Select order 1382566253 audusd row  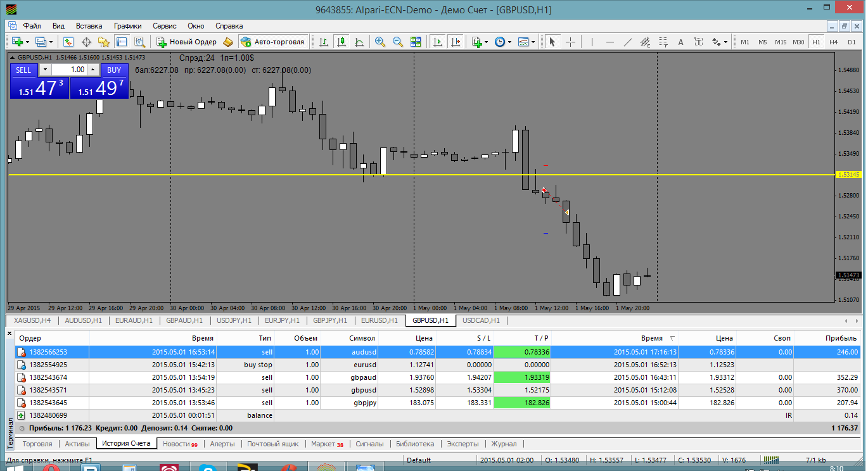tap(438, 352)
